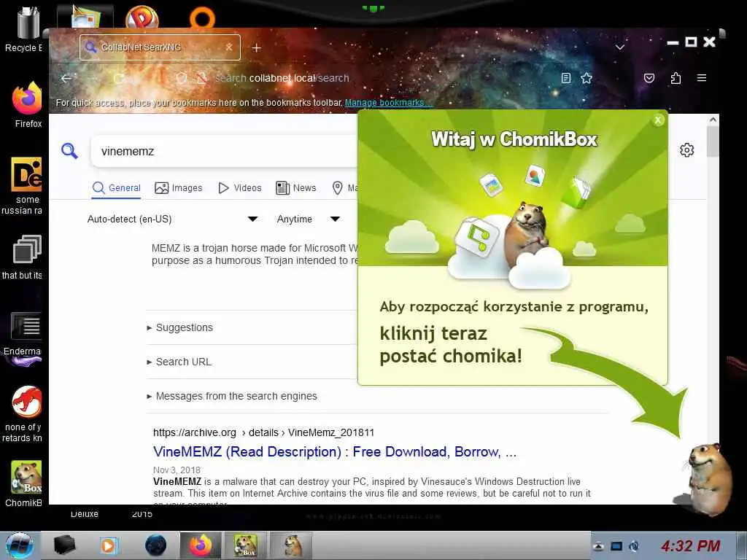Bookmark this page with the star icon

587,78
